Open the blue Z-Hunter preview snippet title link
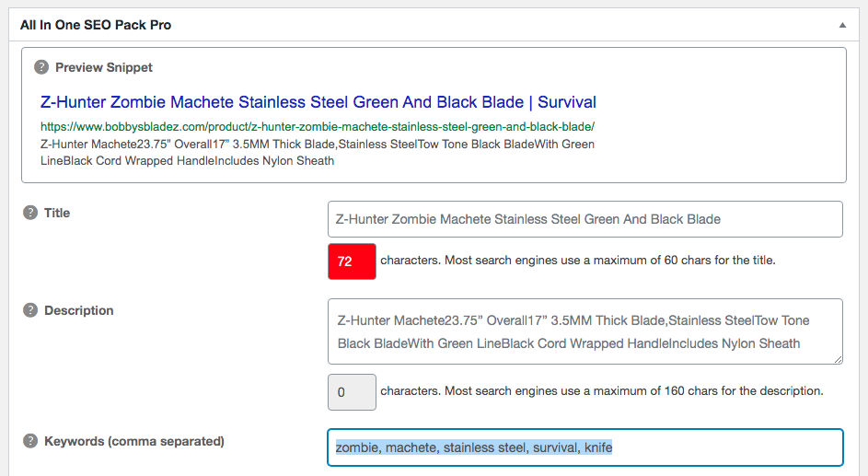The width and height of the screenshot is (868, 476). (x=318, y=102)
